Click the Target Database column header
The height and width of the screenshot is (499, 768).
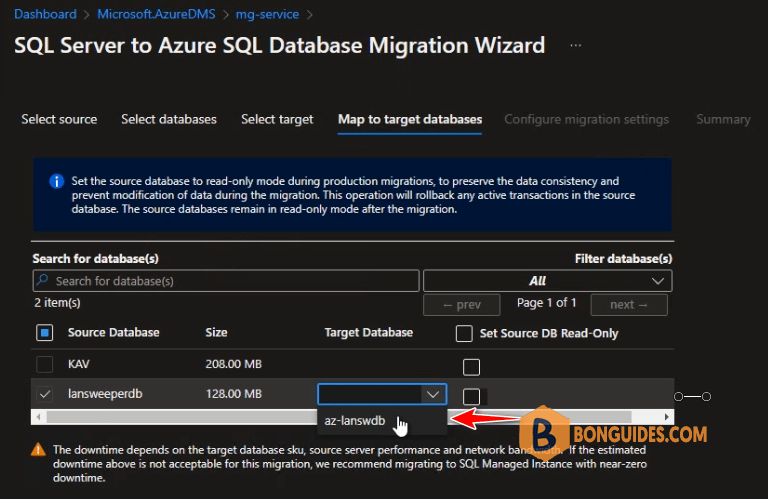[x=369, y=333]
